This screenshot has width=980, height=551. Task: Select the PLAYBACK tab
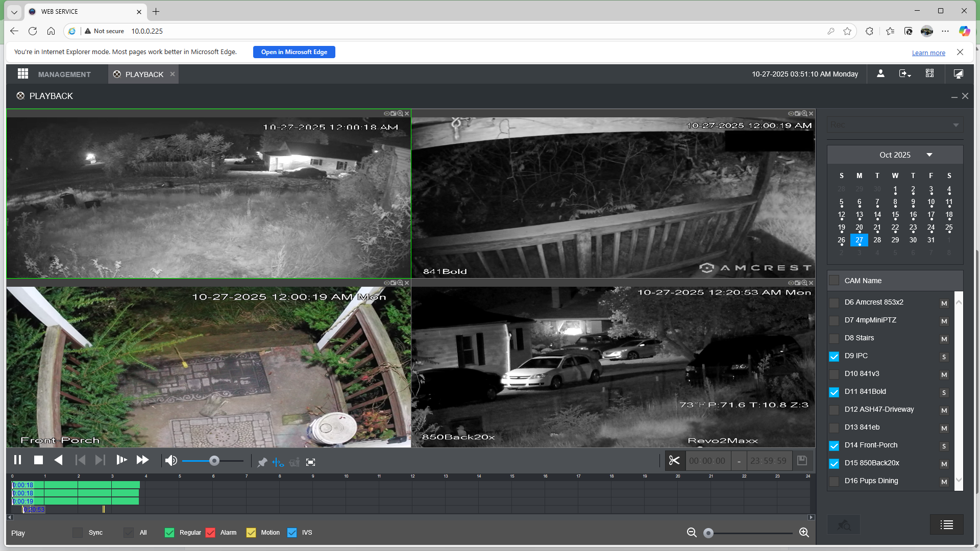pyautogui.click(x=144, y=74)
